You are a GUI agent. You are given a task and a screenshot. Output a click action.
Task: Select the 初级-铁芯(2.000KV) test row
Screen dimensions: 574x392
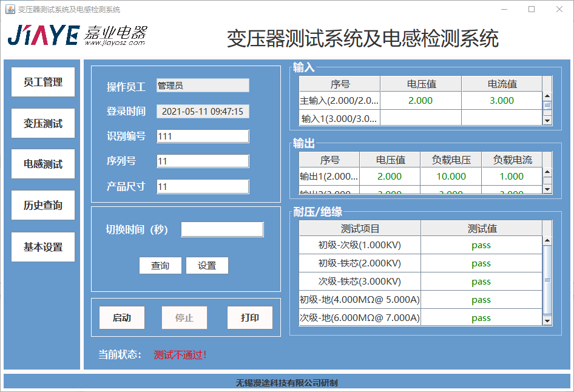click(x=360, y=263)
